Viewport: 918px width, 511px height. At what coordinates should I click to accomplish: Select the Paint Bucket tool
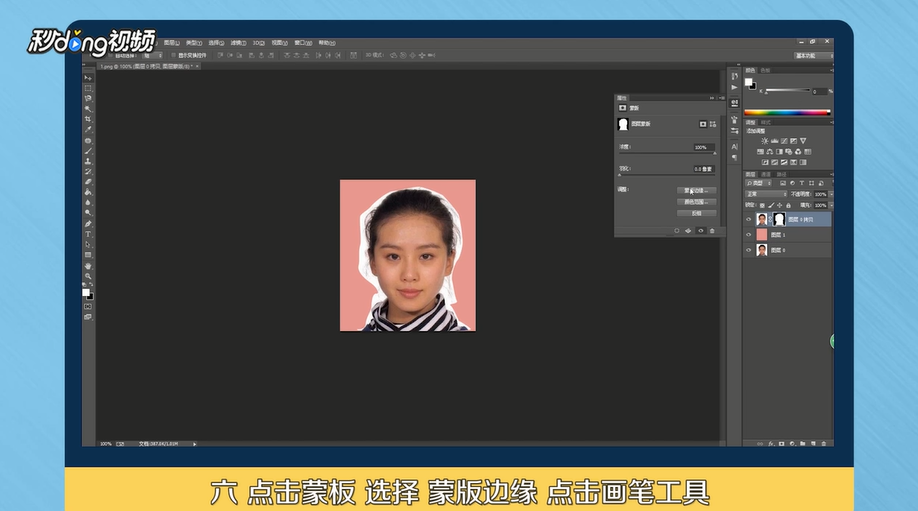point(88,192)
